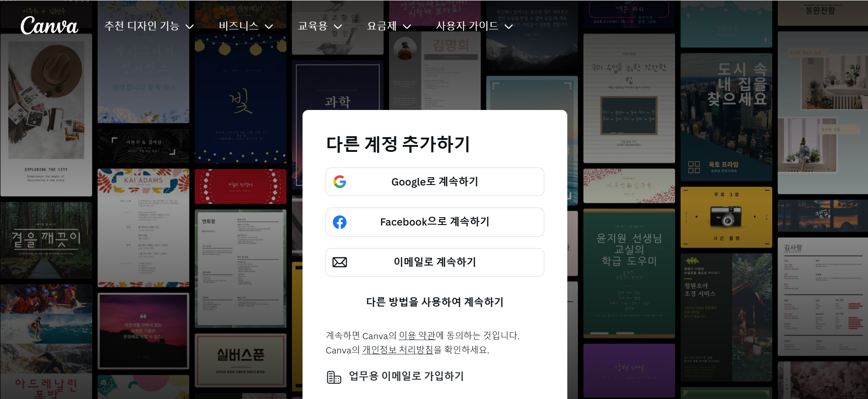Click the 다른 계정 추가하기 heading
This screenshot has width=868, height=399.
coord(398,144)
